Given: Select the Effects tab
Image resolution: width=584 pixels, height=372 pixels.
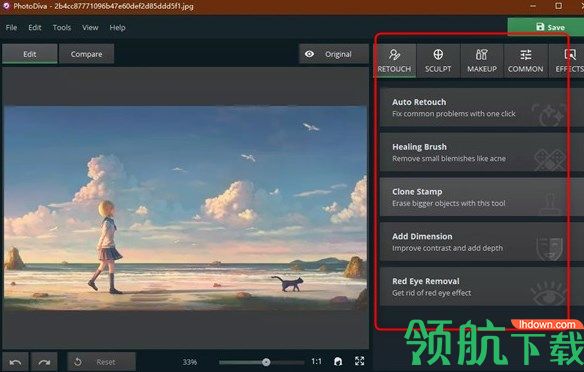Looking at the screenshot, I should [567, 61].
